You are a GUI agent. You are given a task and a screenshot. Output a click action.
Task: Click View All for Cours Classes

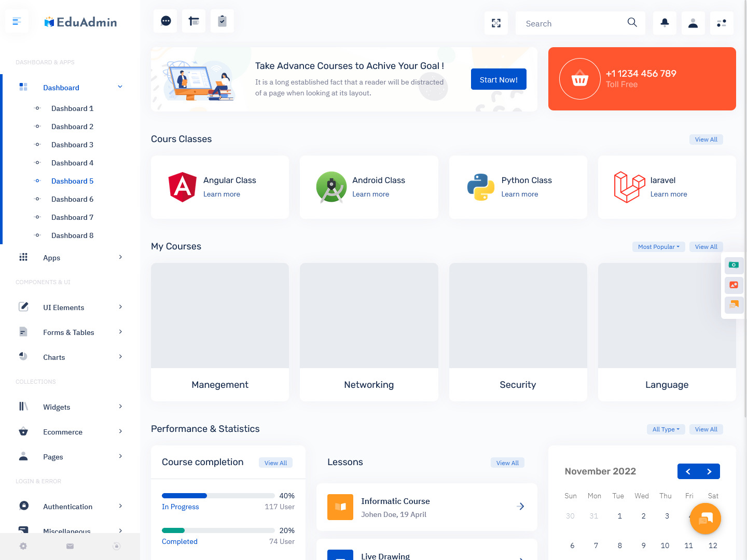click(706, 139)
